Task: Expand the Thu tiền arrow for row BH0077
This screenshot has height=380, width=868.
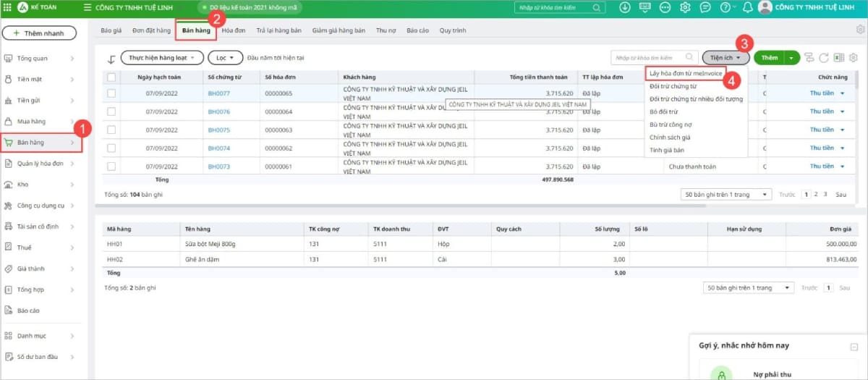Action: (842, 93)
